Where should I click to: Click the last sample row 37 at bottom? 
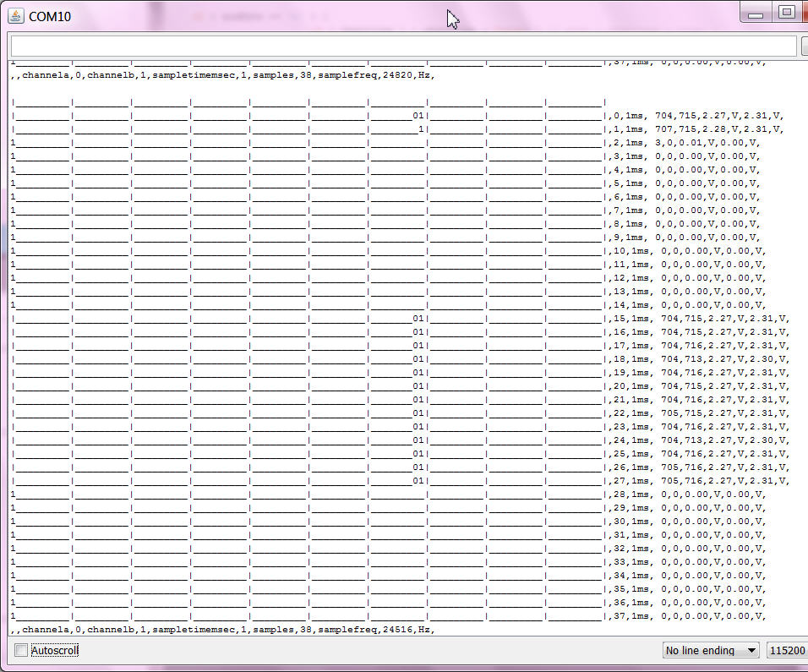pyautogui.click(x=686, y=616)
